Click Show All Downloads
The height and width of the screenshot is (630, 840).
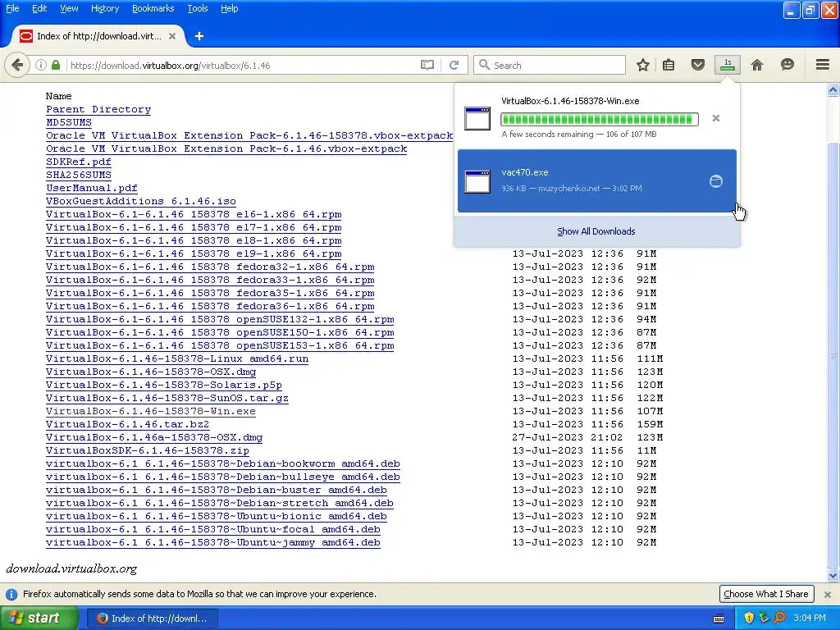pyautogui.click(x=596, y=231)
